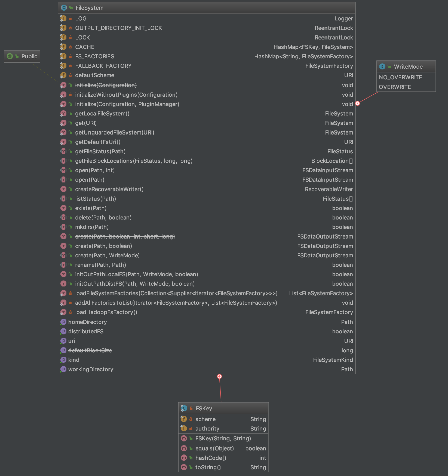Select the OVERWRITE enum constant
448x476 pixels.
coord(395,87)
